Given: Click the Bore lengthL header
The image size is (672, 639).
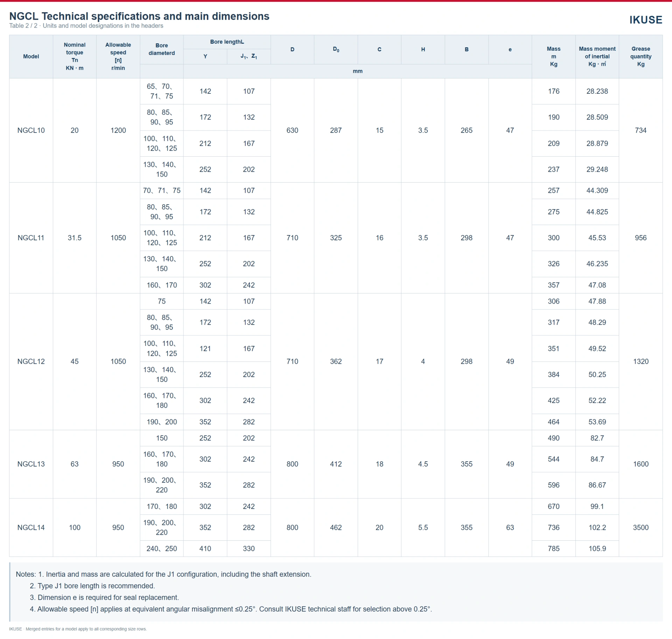Looking at the screenshot, I should click(x=227, y=42).
